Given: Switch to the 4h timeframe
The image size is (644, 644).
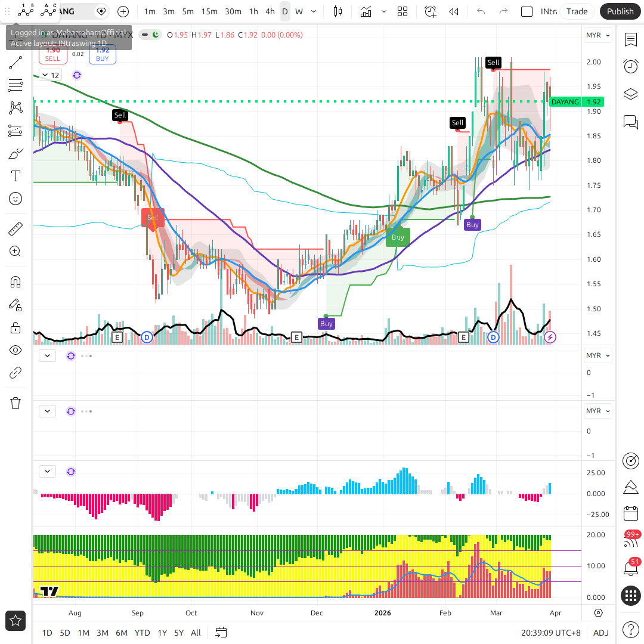Looking at the screenshot, I should pos(270,11).
